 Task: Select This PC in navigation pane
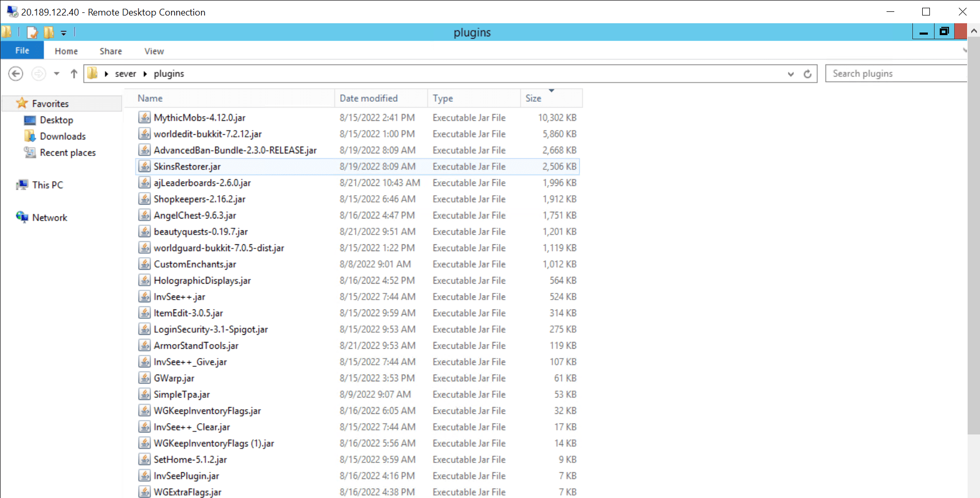(48, 185)
